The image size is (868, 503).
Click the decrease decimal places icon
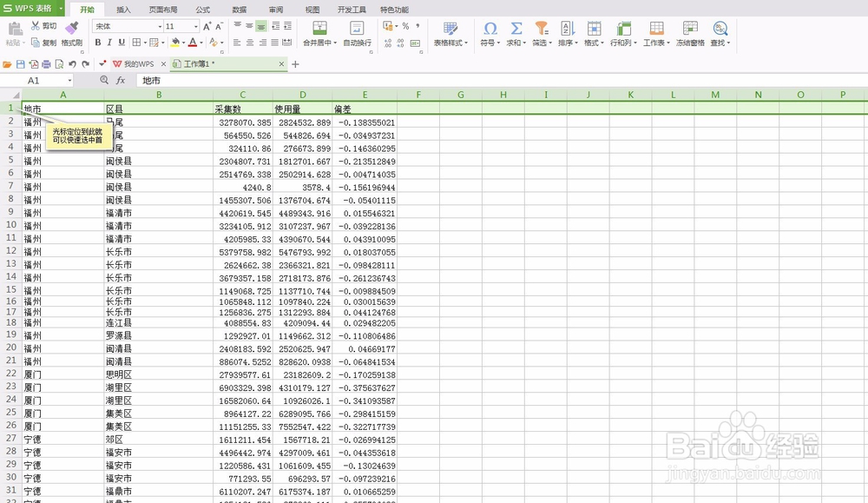tap(402, 43)
